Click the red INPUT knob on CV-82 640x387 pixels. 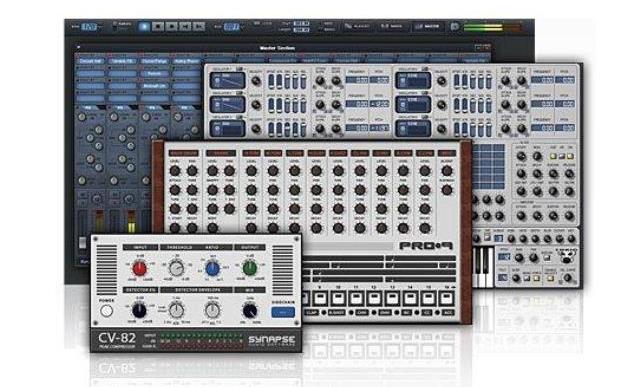click(x=139, y=269)
